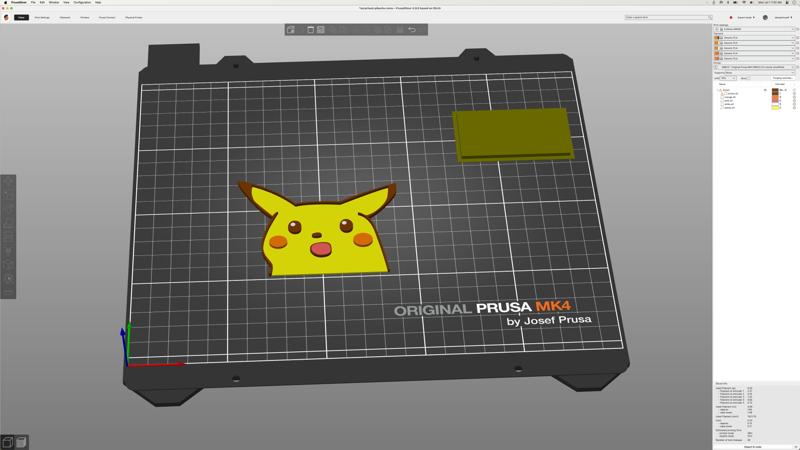800x450 pixels.
Task: Click the small icon right of Export G-code
Action: (796, 447)
